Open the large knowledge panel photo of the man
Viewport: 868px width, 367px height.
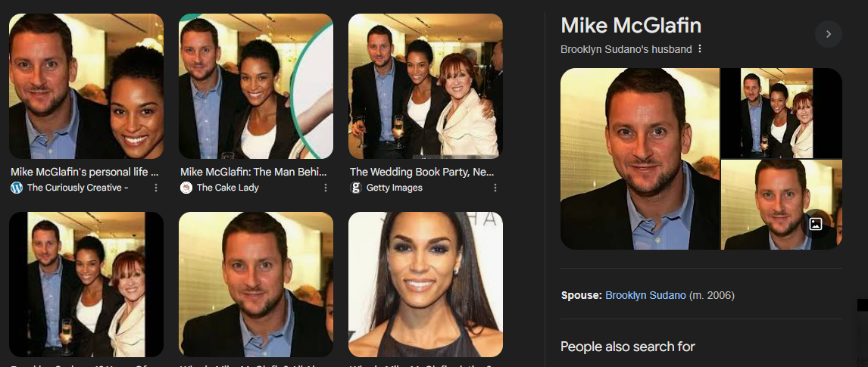(640, 159)
